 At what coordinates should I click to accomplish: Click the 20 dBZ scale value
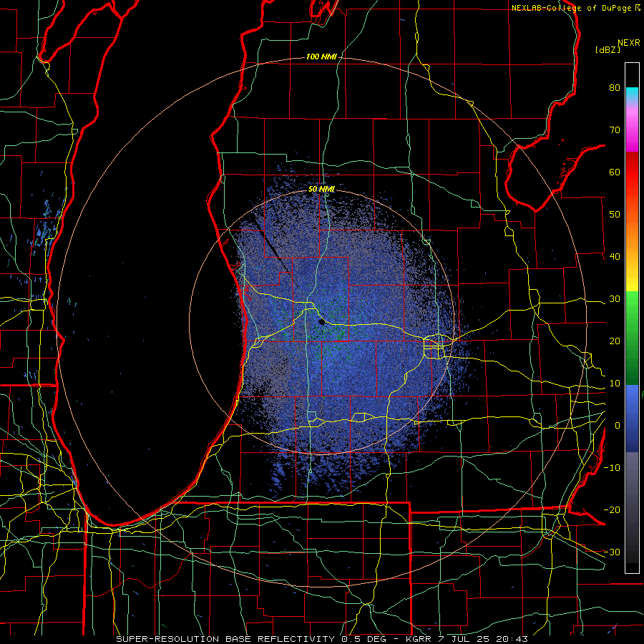pyautogui.click(x=615, y=341)
